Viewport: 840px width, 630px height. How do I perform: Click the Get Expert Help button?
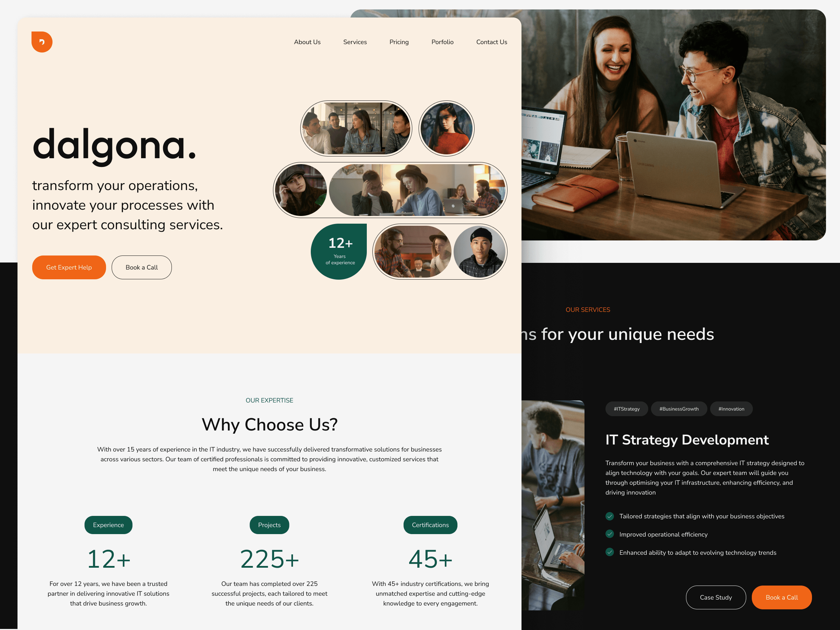pyautogui.click(x=68, y=267)
